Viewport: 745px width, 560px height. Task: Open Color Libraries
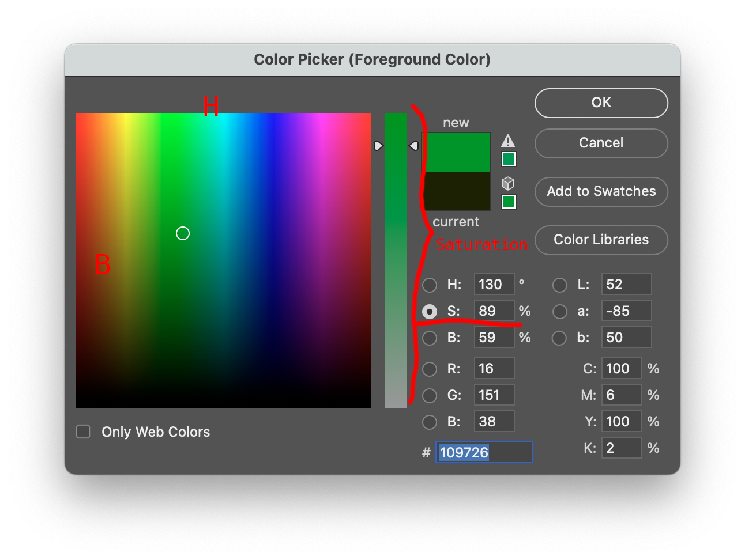tap(601, 240)
